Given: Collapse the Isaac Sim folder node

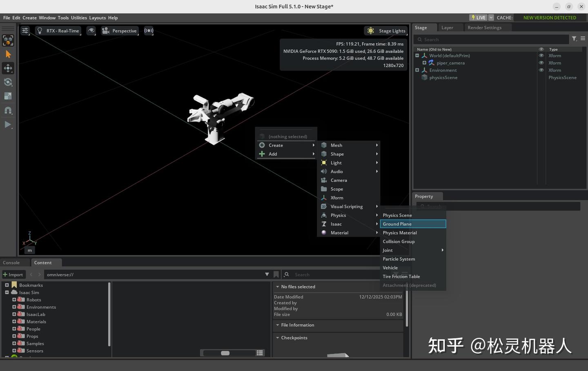Looking at the screenshot, I should click(x=7, y=293).
